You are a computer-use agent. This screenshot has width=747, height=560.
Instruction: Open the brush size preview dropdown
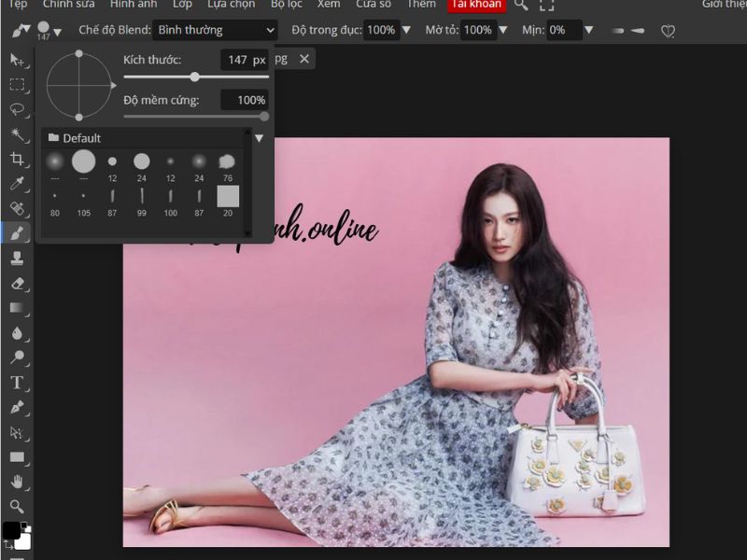pyautogui.click(x=49, y=32)
